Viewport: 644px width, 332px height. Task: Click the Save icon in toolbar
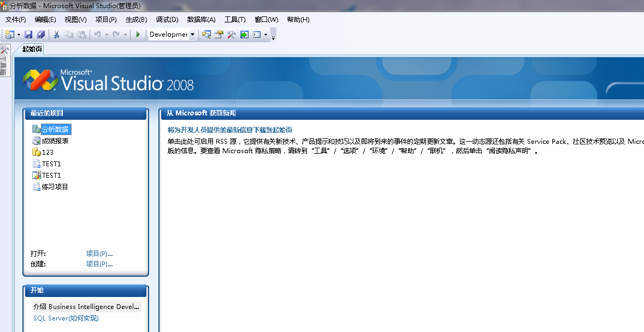pos(28,34)
